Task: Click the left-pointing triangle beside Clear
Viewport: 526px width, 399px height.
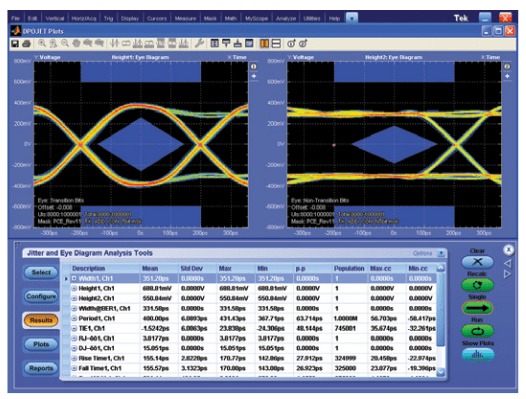Action: (x=508, y=263)
